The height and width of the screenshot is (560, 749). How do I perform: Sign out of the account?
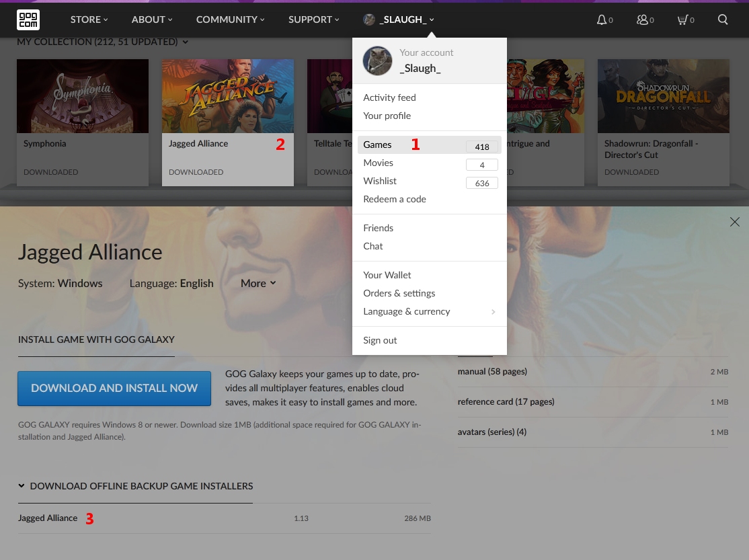pos(380,340)
